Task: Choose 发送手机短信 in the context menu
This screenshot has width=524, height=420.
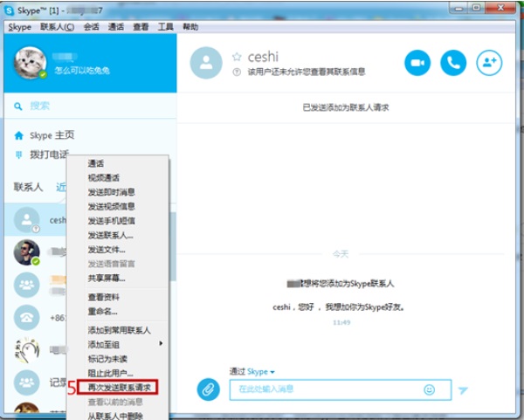Action: point(118,221)
